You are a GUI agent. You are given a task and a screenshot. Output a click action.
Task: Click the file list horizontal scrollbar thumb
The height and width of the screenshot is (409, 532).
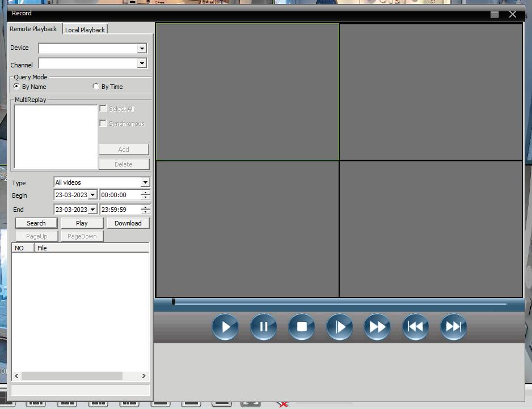[72, 376]
